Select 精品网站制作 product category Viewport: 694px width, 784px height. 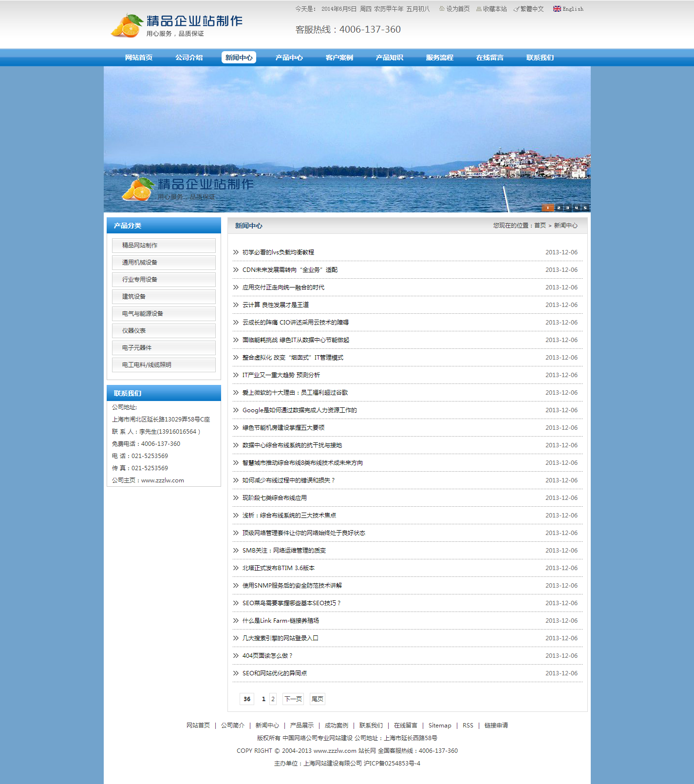click(x=164, y=246)
